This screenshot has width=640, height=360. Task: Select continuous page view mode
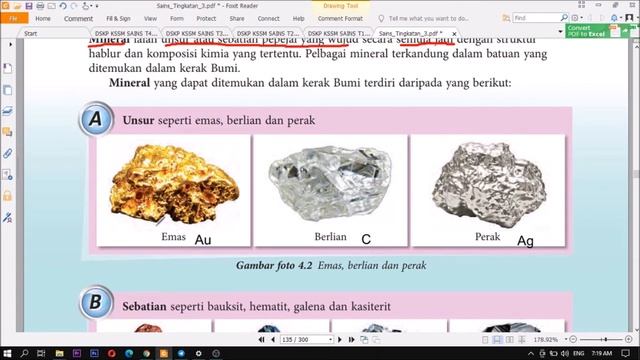coord(497,340)
